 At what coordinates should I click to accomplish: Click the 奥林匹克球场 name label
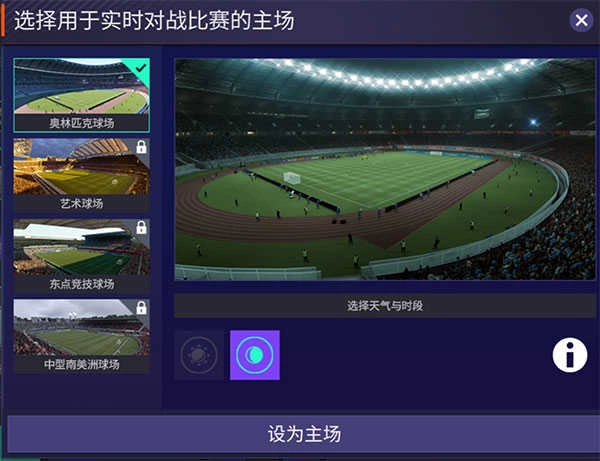82,123
